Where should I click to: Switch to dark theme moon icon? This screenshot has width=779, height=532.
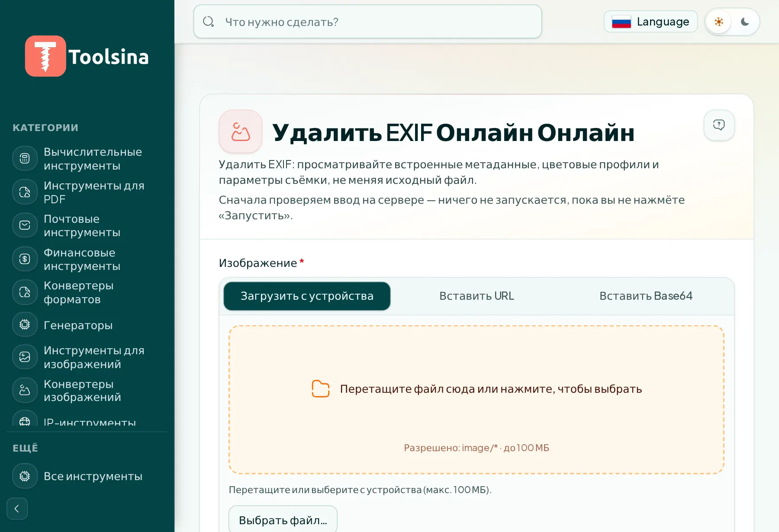745,22
